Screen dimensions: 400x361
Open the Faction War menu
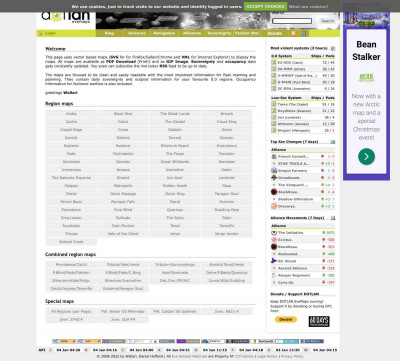tap(247, 33)
